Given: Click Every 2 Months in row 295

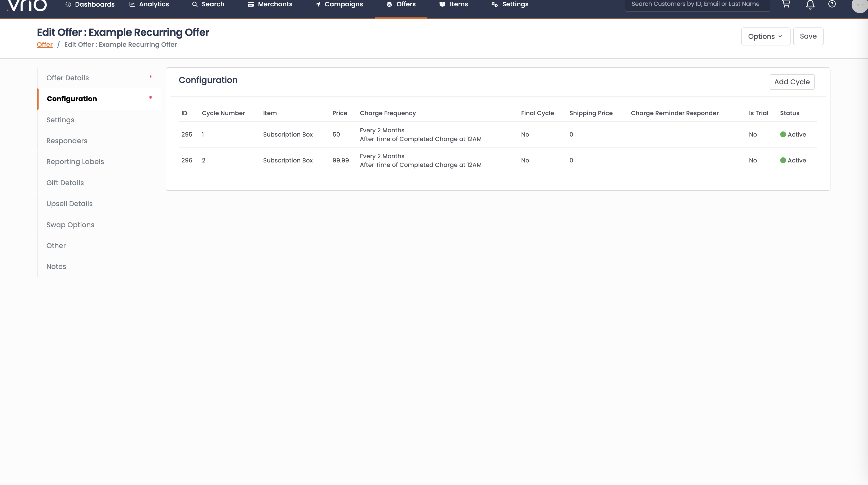Looking at the screenshot, I should pyautogui.click(x=382, y=130).
